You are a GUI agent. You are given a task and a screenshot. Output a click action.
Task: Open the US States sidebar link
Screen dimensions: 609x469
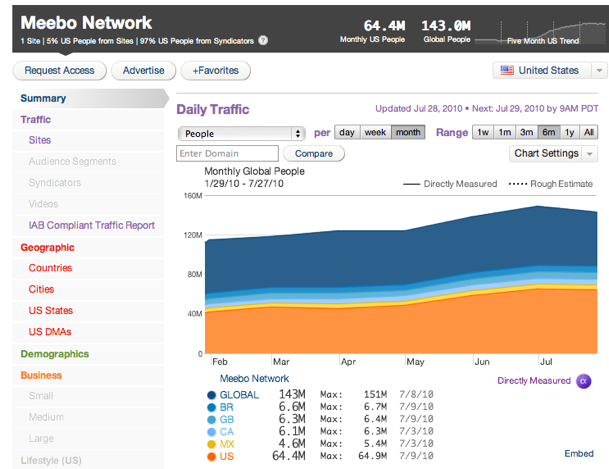51,311
